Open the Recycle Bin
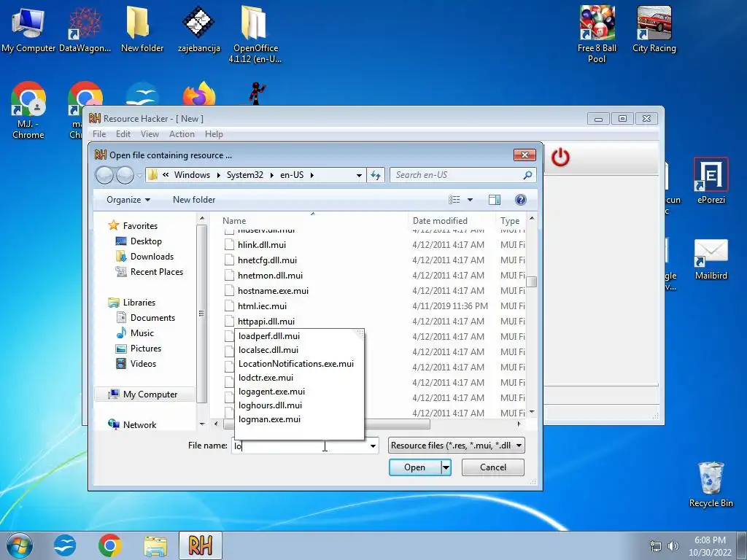Image resolution: width=747 pixels, height=560 pixels. [711, 485]
